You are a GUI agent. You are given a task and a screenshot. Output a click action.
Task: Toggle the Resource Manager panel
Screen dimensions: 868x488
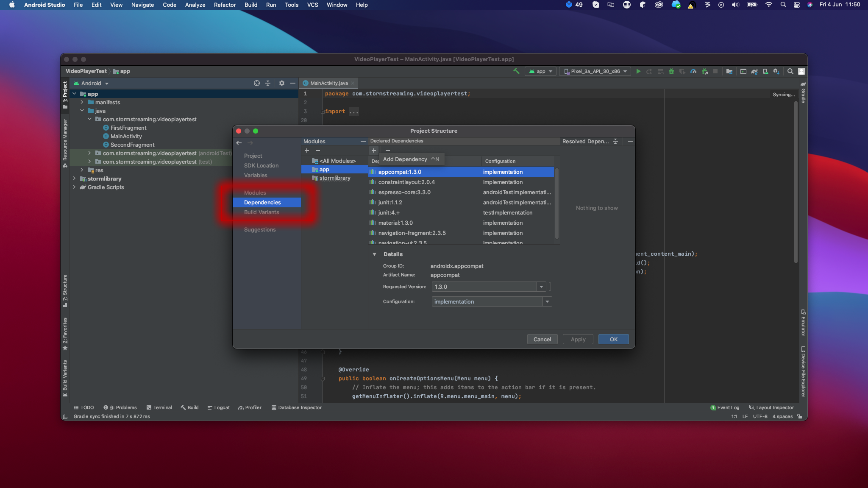coord(65,143)
